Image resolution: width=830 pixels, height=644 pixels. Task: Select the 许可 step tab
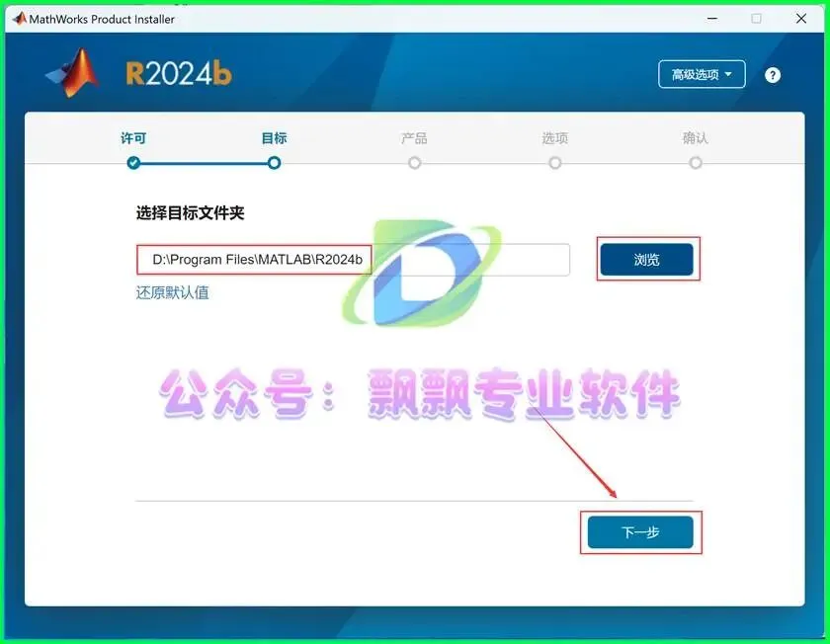click(x=133, y=138)
